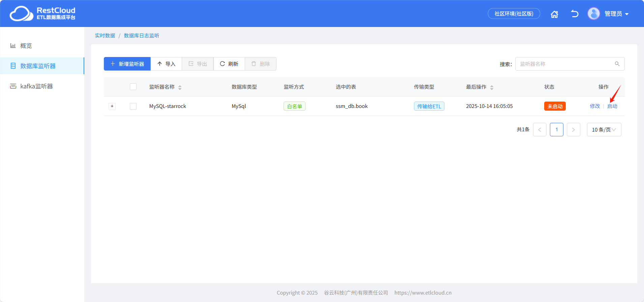Click the administrator avatar icon
This screenshot has height=302, width=644.
(x=593, y=13)
